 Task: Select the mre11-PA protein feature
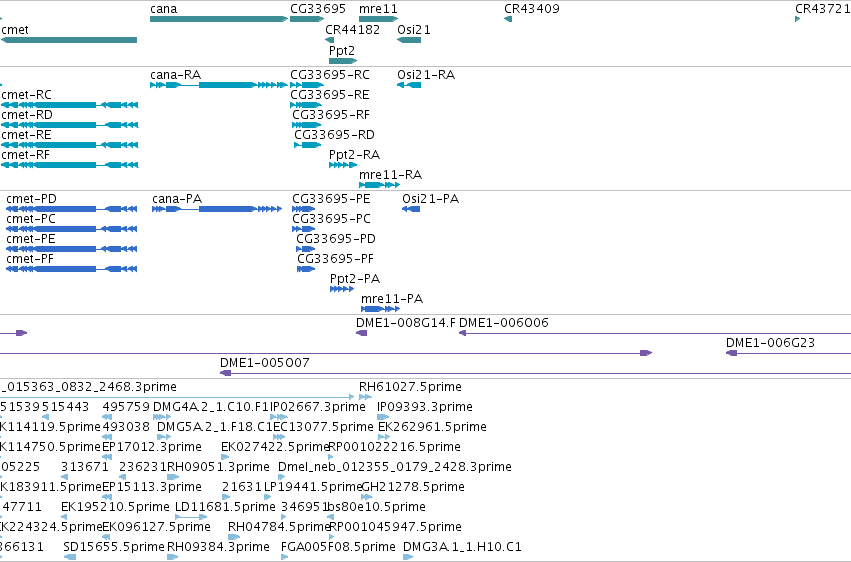[380, 310]
